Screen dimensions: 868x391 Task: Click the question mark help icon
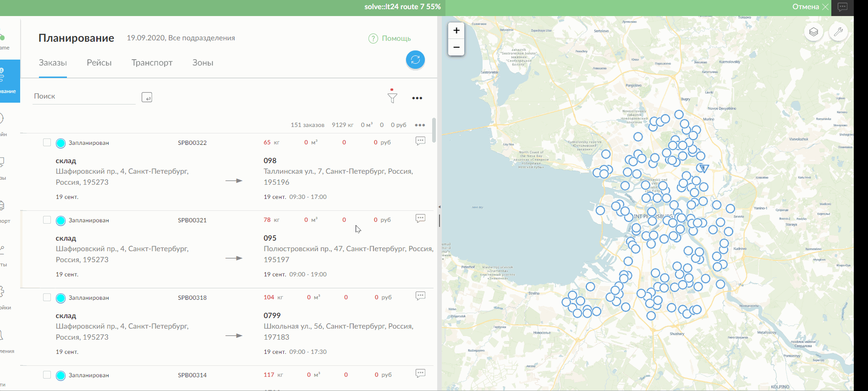pos(373,39)
